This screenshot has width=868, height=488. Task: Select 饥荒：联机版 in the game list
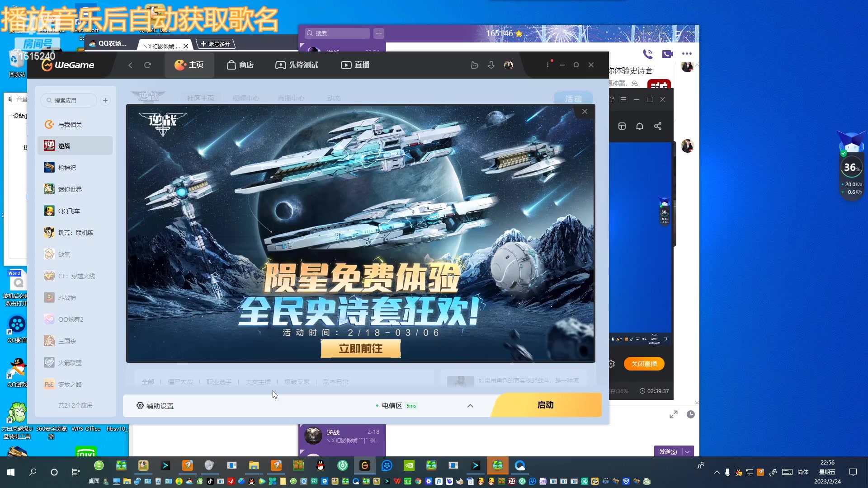(x=75, y=233)
